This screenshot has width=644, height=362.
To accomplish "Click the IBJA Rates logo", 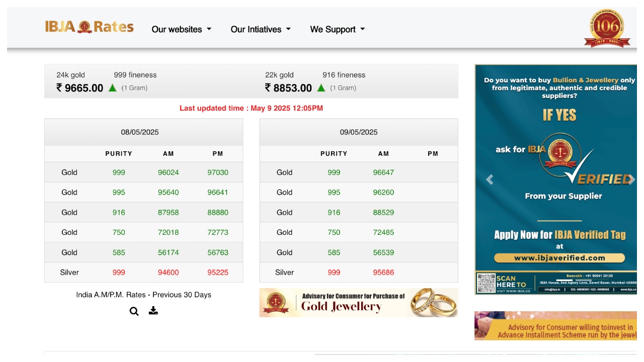I will pos(89,27).
